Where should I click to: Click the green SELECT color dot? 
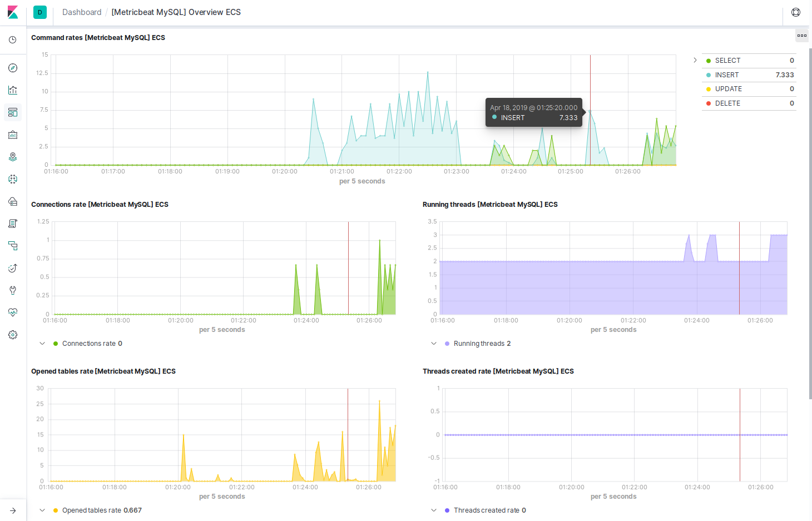709,61
